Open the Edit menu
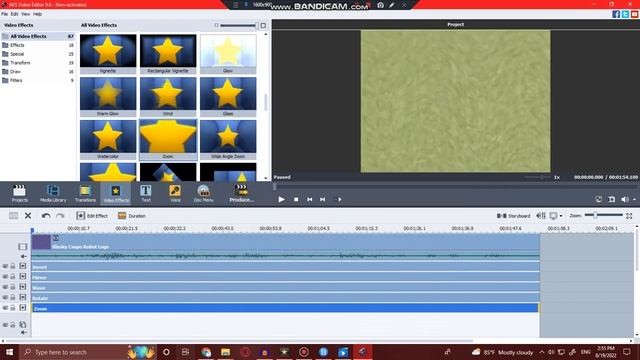This screenshot has height=360, width=640. 14,14
